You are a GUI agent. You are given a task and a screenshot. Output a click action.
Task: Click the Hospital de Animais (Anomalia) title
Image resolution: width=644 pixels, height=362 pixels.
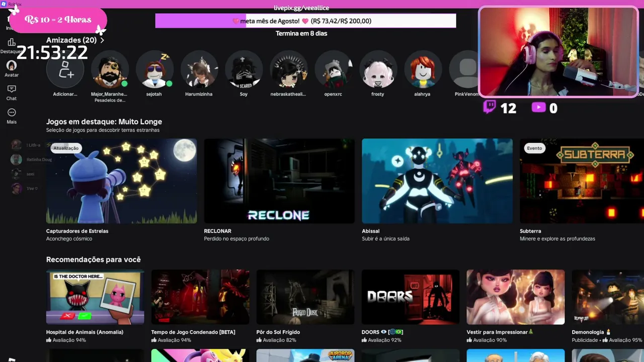point(85,332)
